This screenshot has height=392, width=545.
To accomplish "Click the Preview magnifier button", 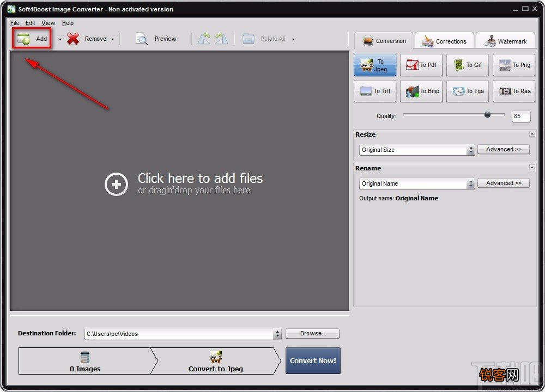I will 156,39.
